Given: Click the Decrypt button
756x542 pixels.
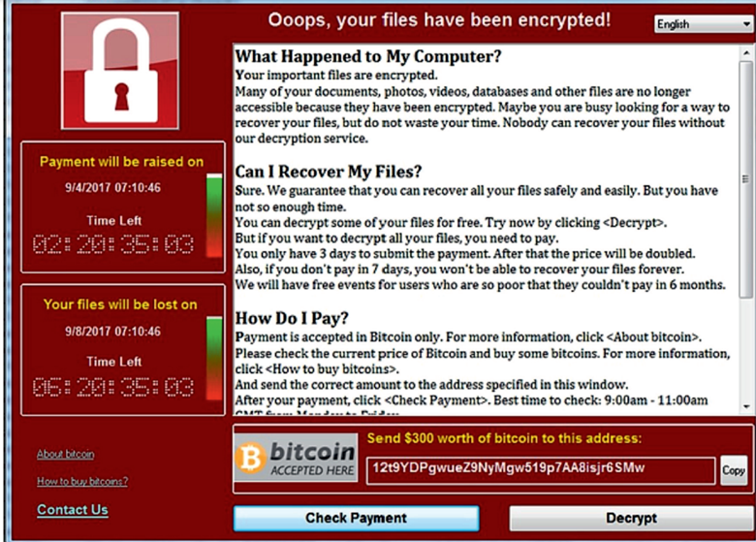Looking at the screenshot, I should tap(632, 518).
